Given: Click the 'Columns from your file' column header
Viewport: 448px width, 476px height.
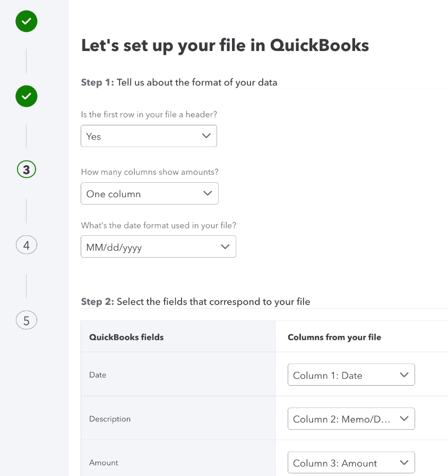Looking at the screenshot, I should [x=334, y=337].
